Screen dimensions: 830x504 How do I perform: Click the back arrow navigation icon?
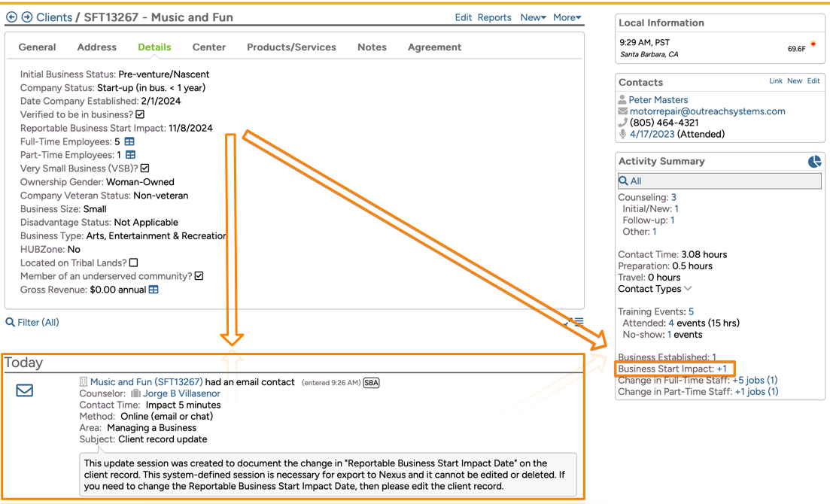pos(11,17)
